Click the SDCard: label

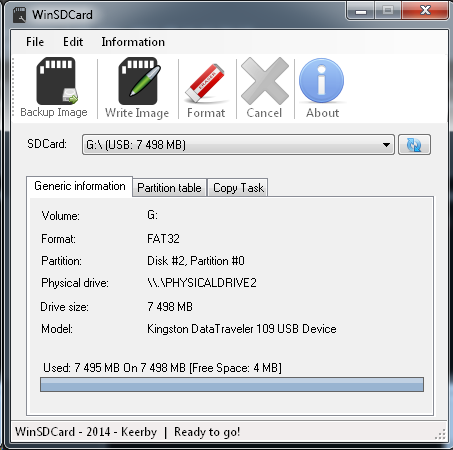pyautogui.click(x=47, y=144)
